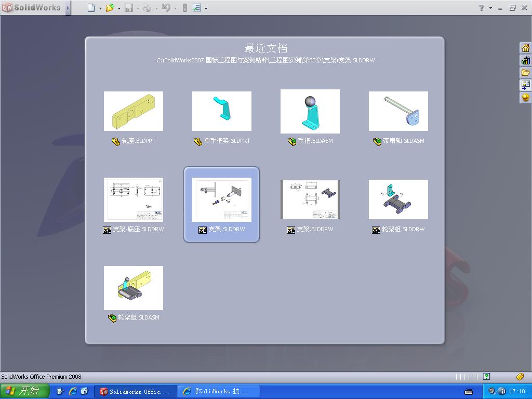Click the SolidWorks logo

pyautogui.click(x=32, y=7)
